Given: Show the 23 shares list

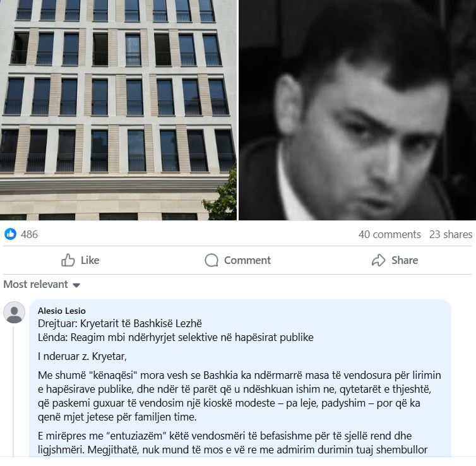Looking at the screenshot, I should click(x=451, y=234).
